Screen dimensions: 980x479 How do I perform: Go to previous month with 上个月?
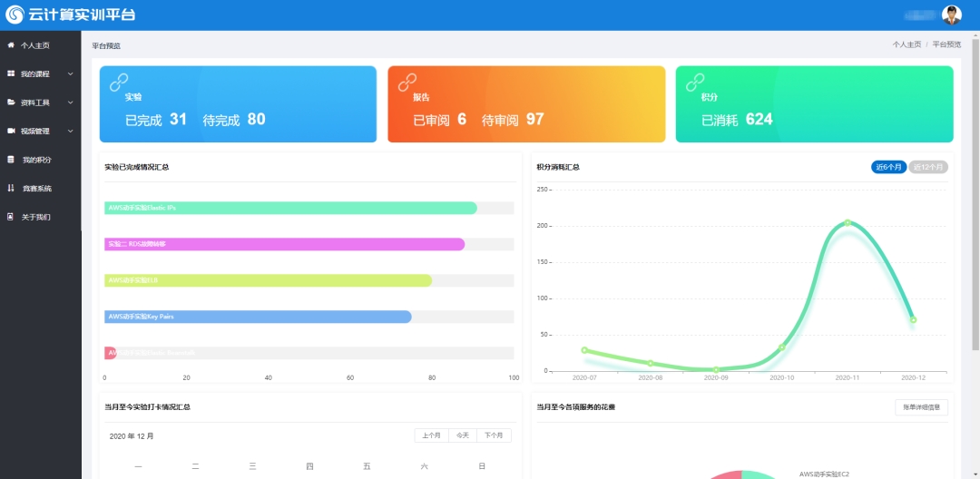[432, 435]
